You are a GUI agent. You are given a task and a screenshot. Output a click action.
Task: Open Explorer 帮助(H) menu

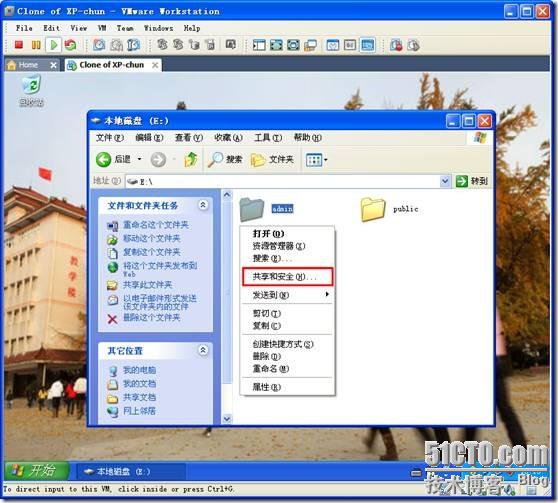tap(307, 138)
